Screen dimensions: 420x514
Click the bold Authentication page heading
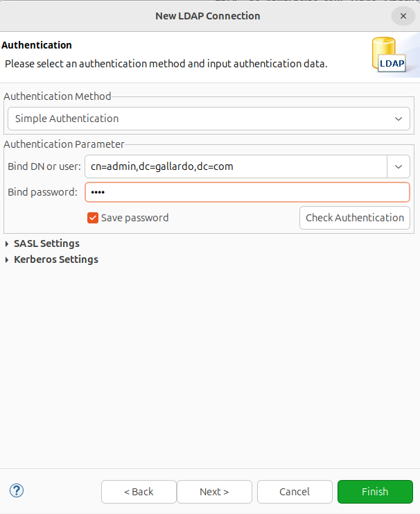37,45
